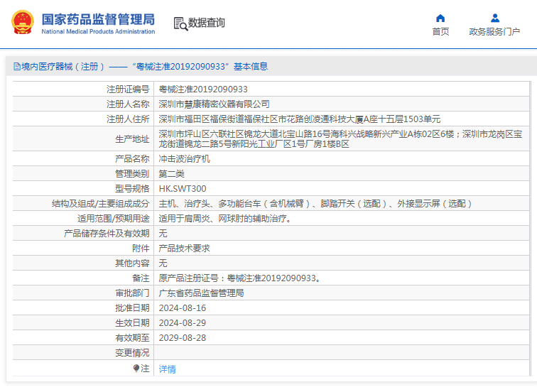Select 第二类 management category
537x392 pixels.
pos(171,174)
